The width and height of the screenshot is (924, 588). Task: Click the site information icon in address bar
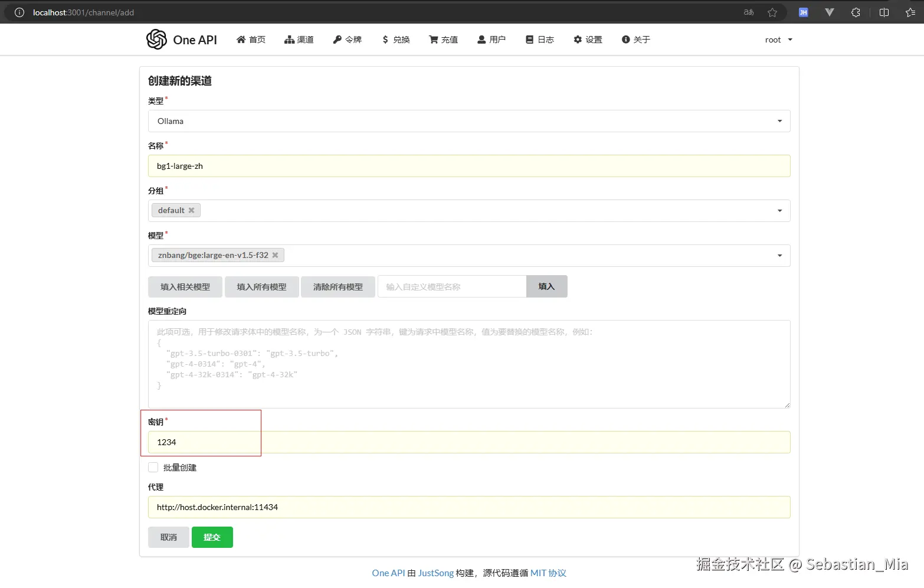(x=19, y=12)
